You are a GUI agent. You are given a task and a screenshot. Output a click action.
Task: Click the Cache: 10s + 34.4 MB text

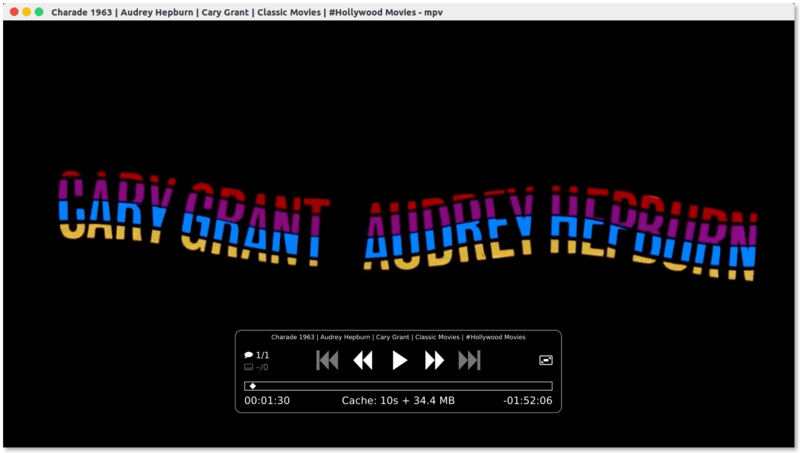click(398, 401)
